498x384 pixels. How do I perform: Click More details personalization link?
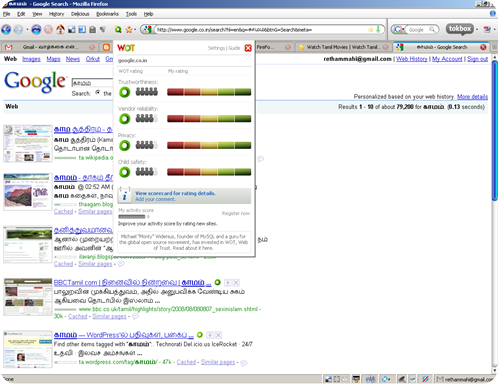pyautogui.click(x=472, y=97)
